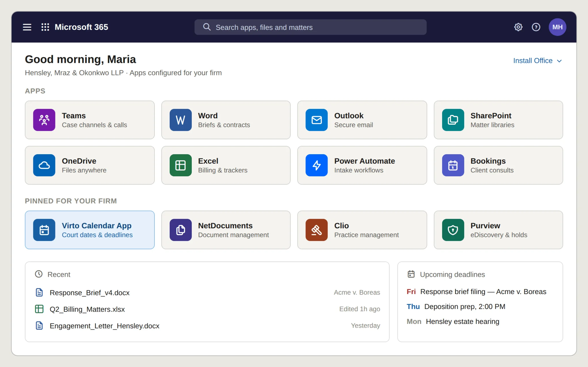Open Q2_Billing_Matters.xlsx
The image size is (588, 367).
87,309
